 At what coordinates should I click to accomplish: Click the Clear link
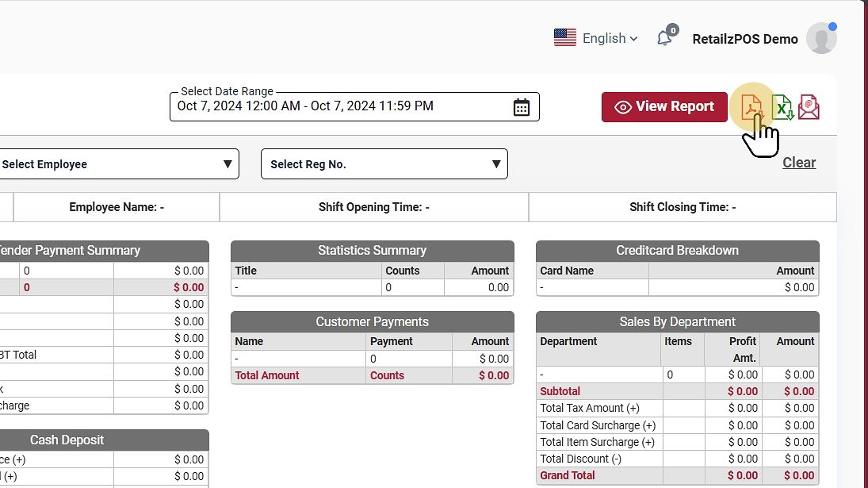tap(799, 163)
